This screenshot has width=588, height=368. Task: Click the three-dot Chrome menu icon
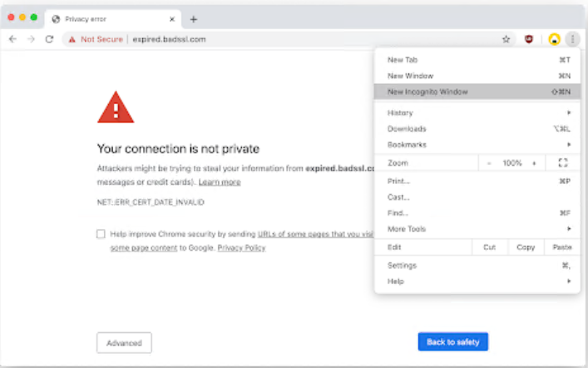[x=572, y=39]
